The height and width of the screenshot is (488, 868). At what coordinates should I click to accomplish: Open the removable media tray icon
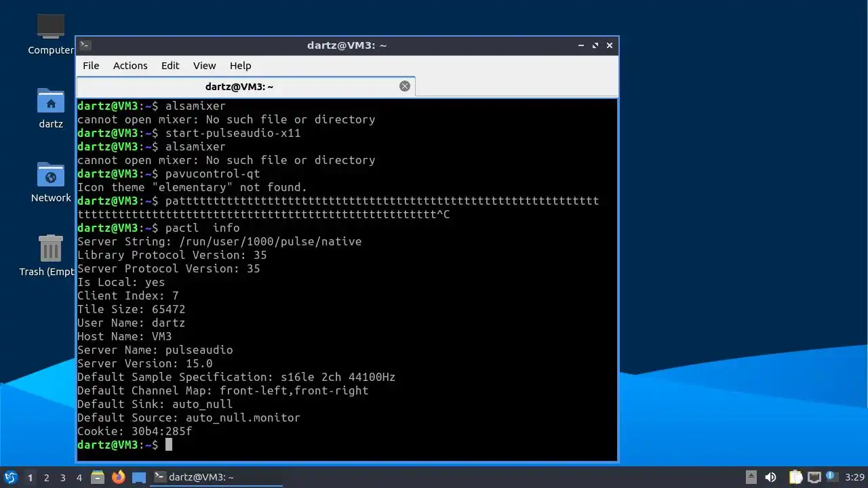point(751,477)
